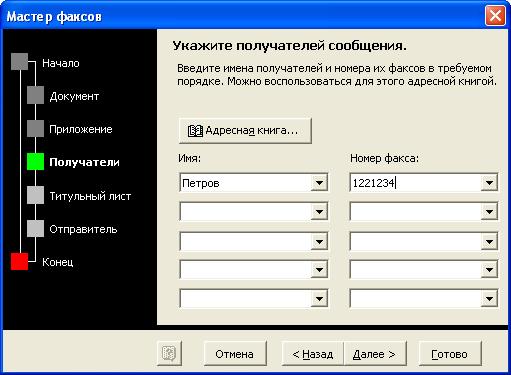This screenshot has height=375, width=511.
Task: Expand the third row fax number dropdown arrow
Action: coord(489,241)
